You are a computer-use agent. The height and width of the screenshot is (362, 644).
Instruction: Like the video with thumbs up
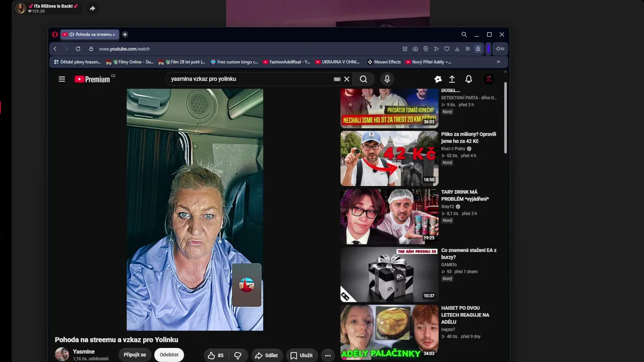[216, 355]
